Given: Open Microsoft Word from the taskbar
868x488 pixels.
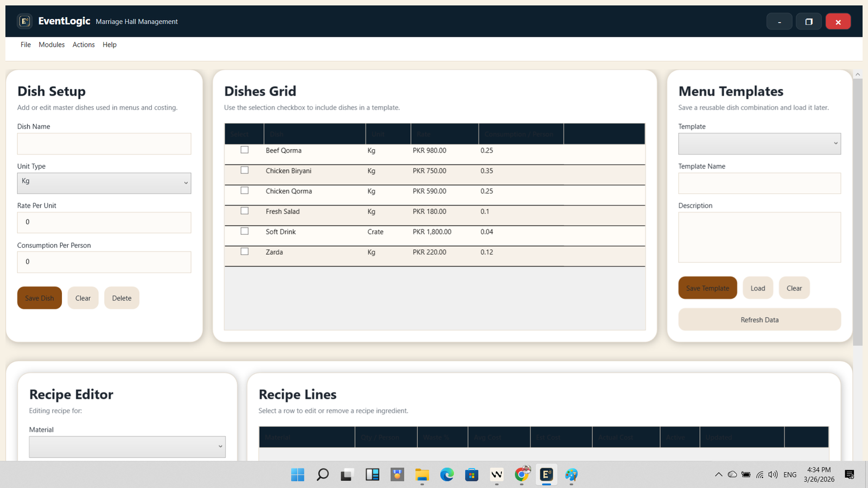Looking at the screenshot, I should coord(496,474).
